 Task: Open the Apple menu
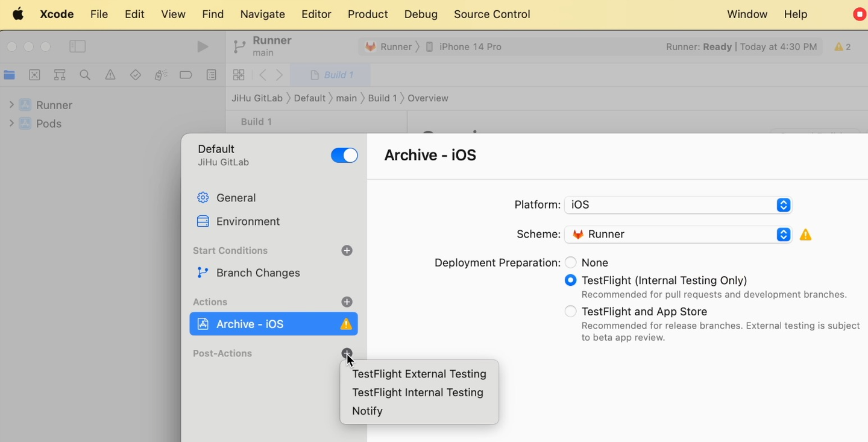click(x=18, y=14)
